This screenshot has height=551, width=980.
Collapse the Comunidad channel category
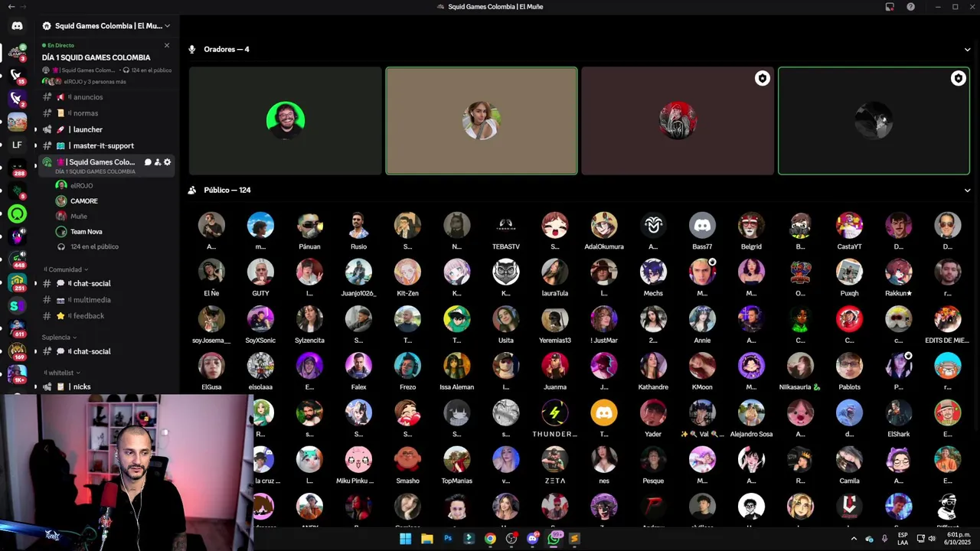(x=65, y=269)
